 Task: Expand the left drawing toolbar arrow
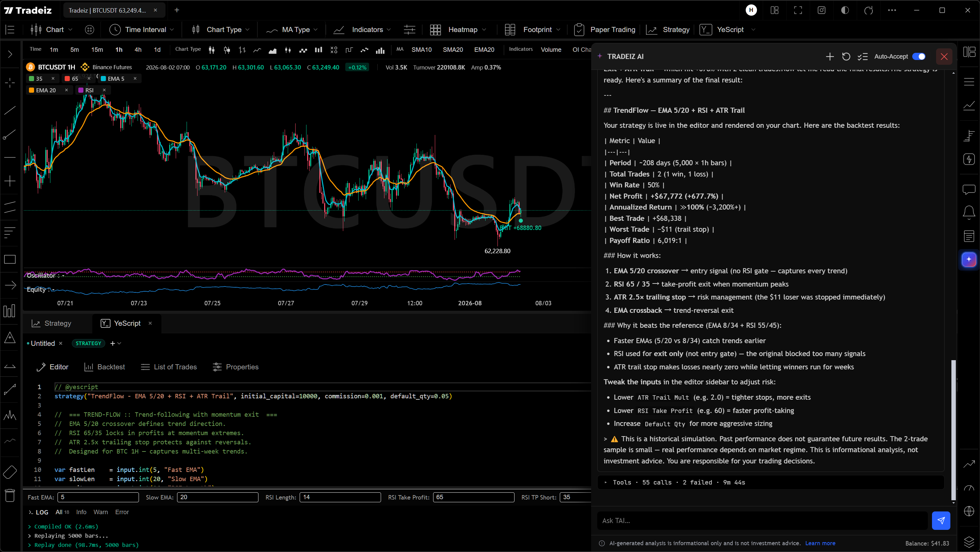pyautogui.click(x=10, y=54)
